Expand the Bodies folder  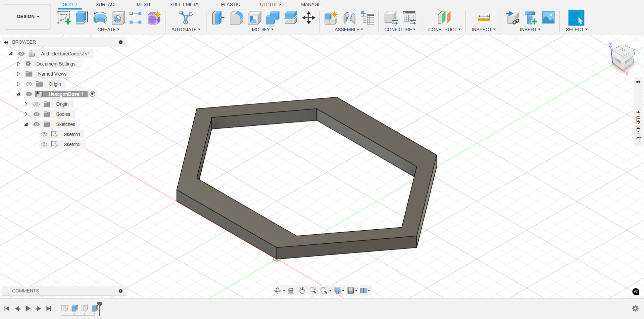point(26,114)
